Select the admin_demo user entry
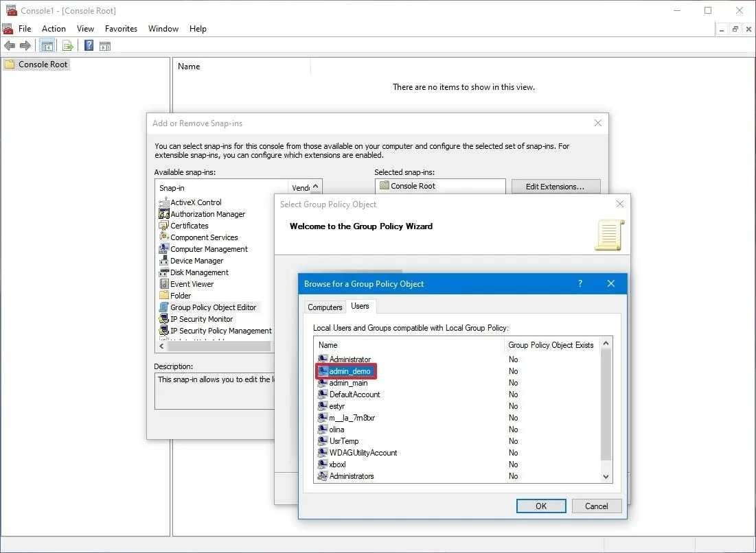 [x=345, y=371]
